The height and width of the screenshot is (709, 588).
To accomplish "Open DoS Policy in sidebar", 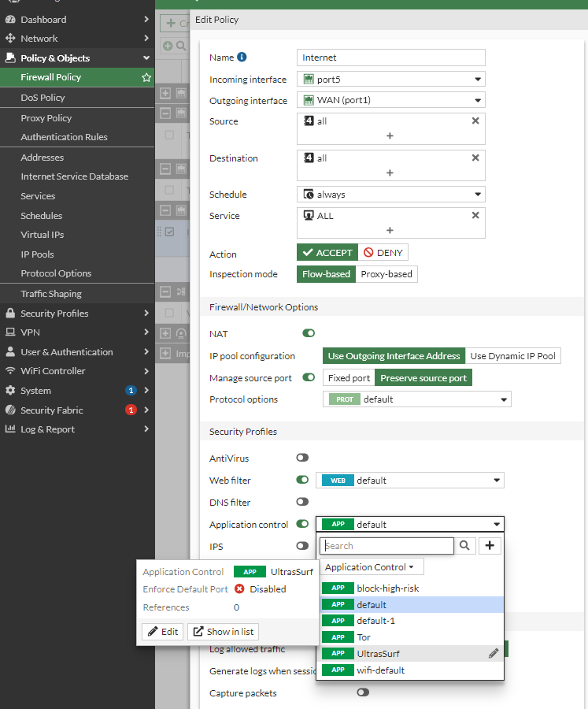I will tap(43, 98).
